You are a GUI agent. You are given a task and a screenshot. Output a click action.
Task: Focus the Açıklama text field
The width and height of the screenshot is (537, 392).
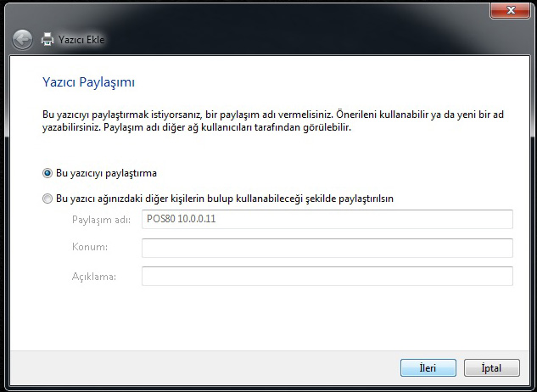pos(327,277)
